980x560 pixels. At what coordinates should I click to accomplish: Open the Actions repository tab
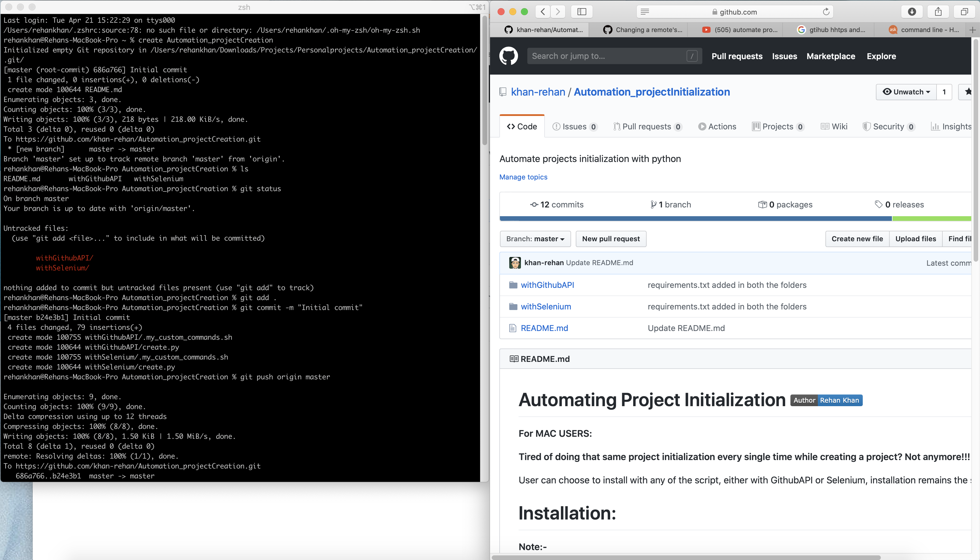[x=717, y=126]
